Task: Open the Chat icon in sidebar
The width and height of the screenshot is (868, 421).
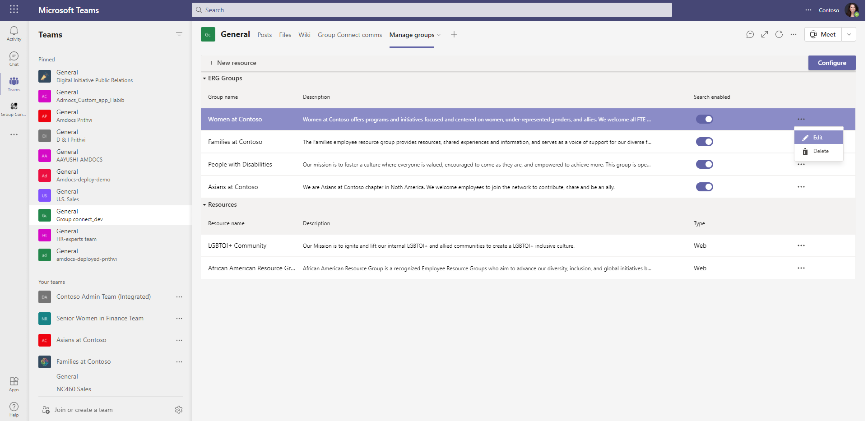Action: [14, 59]
